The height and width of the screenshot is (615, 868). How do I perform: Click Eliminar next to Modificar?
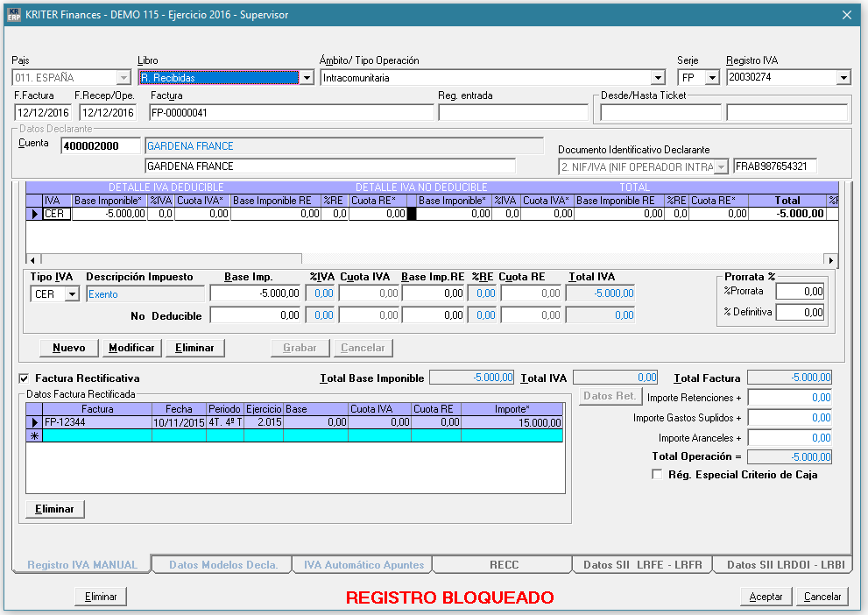(x=194, y=348)
